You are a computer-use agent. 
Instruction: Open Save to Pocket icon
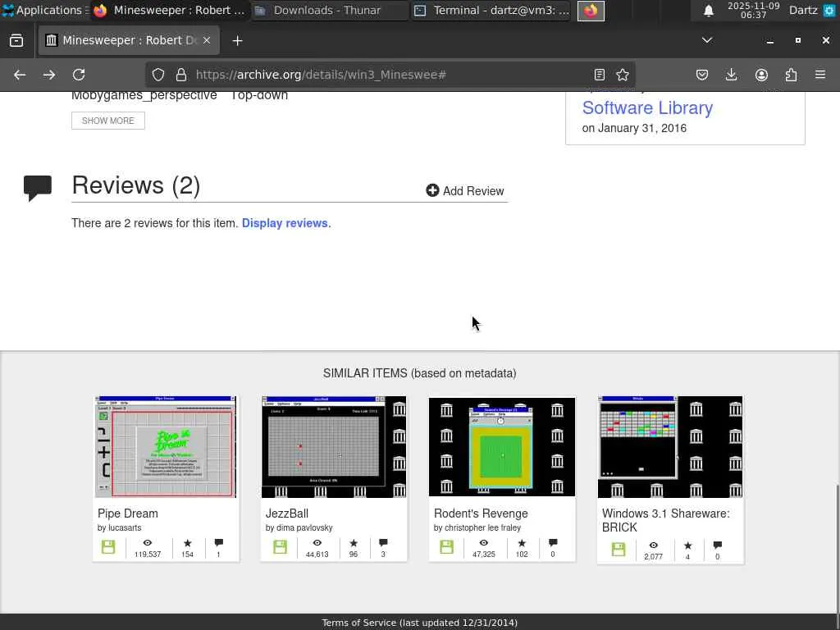tap(702, 75)
